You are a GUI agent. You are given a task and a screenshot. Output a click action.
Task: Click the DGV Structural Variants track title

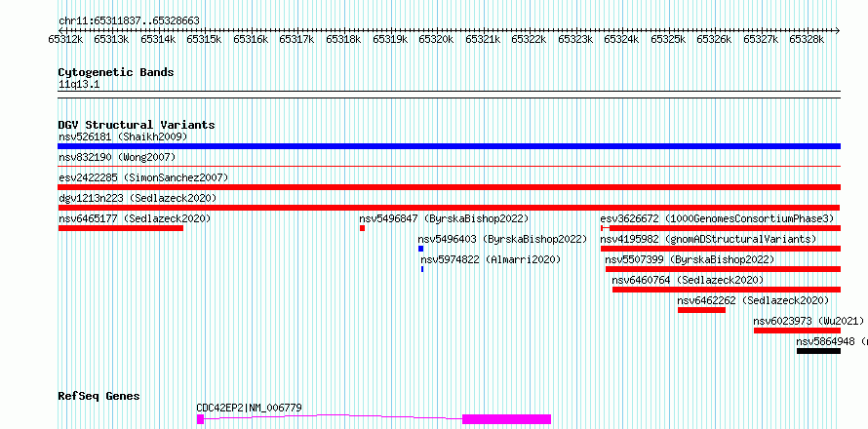(137, 125)
